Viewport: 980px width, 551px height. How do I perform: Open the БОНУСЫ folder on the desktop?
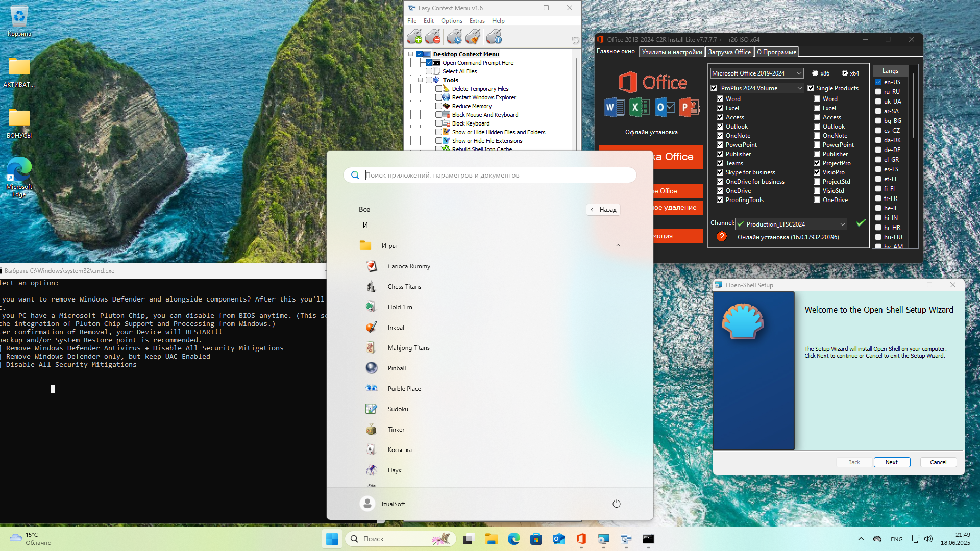pos(19,123)
